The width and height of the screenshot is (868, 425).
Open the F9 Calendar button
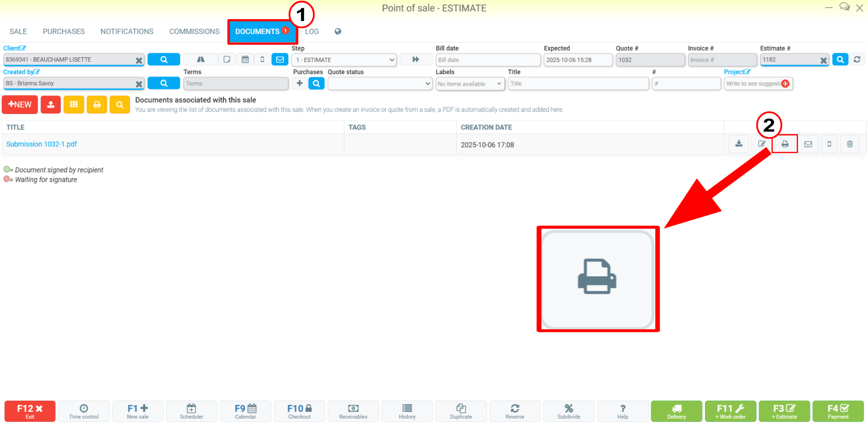(x=245, y=411)
